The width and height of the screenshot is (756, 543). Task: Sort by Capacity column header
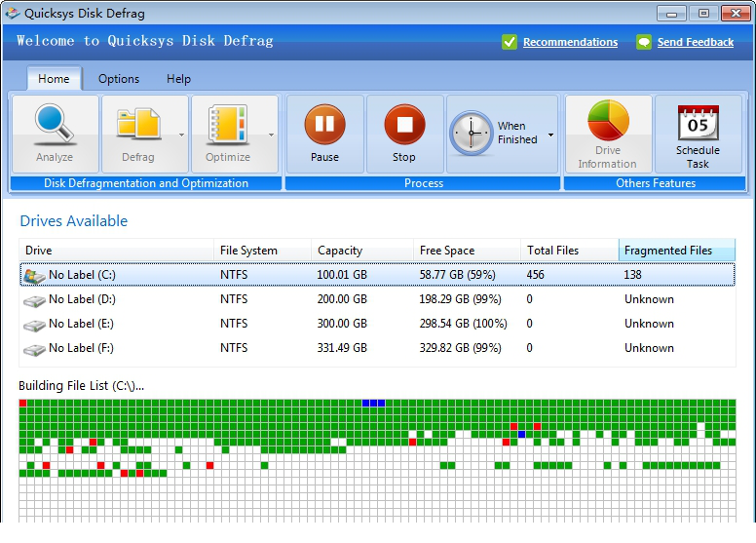362,251
